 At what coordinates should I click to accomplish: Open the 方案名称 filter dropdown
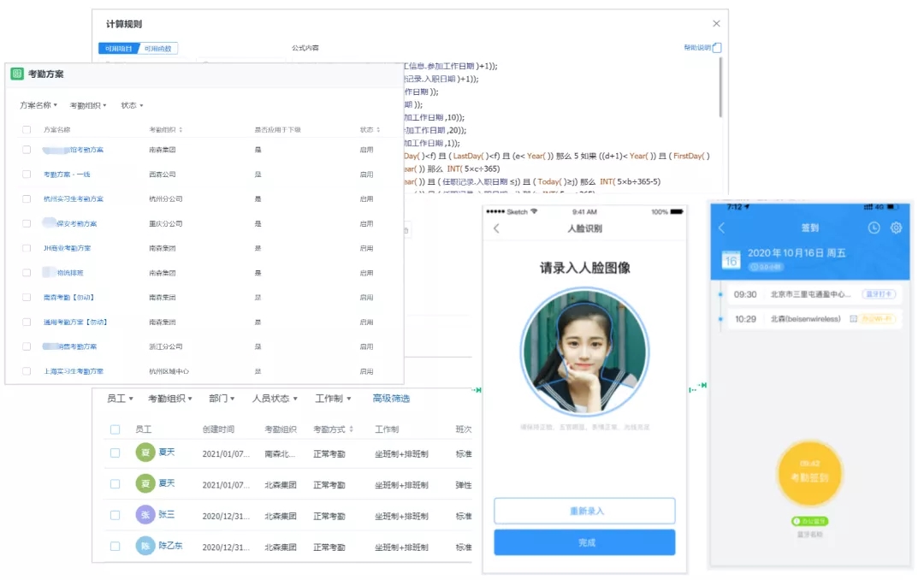point(38,105)
